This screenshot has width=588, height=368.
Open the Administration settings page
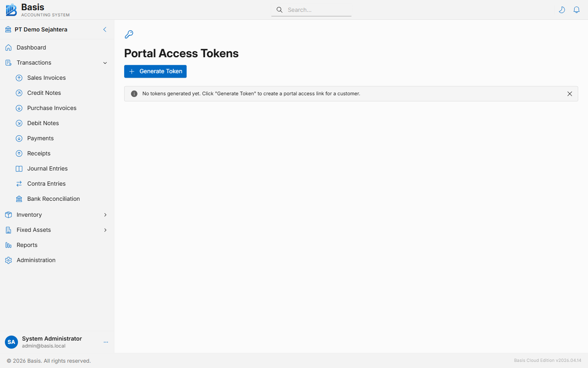pos(36,260)
